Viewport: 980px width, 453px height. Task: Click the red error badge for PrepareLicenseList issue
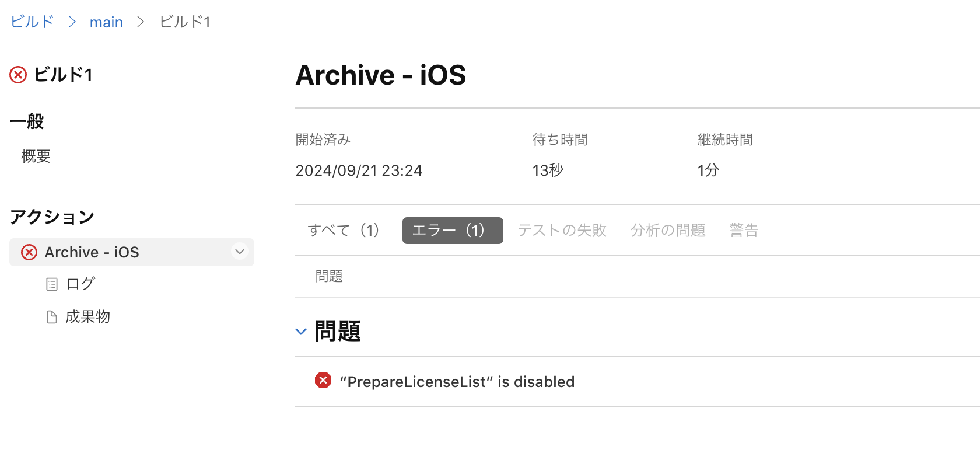point(323,381)
